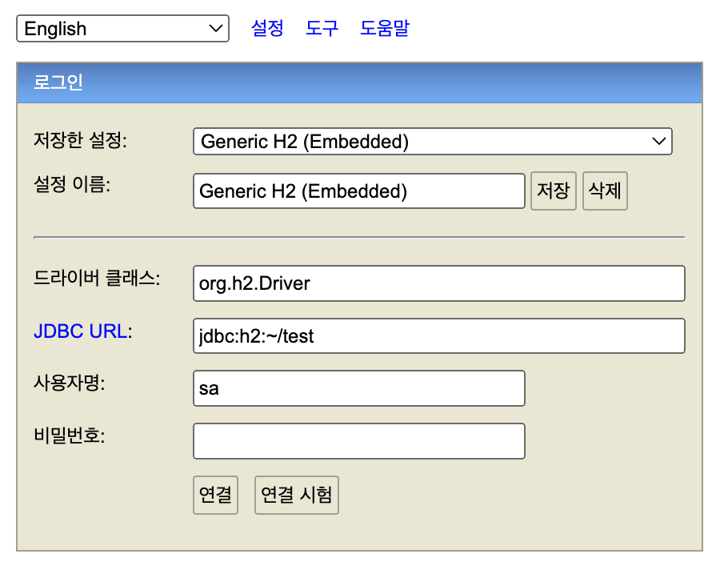
Task: Click the 사용자명 field containing sa
Action: (x=359, y=388)
